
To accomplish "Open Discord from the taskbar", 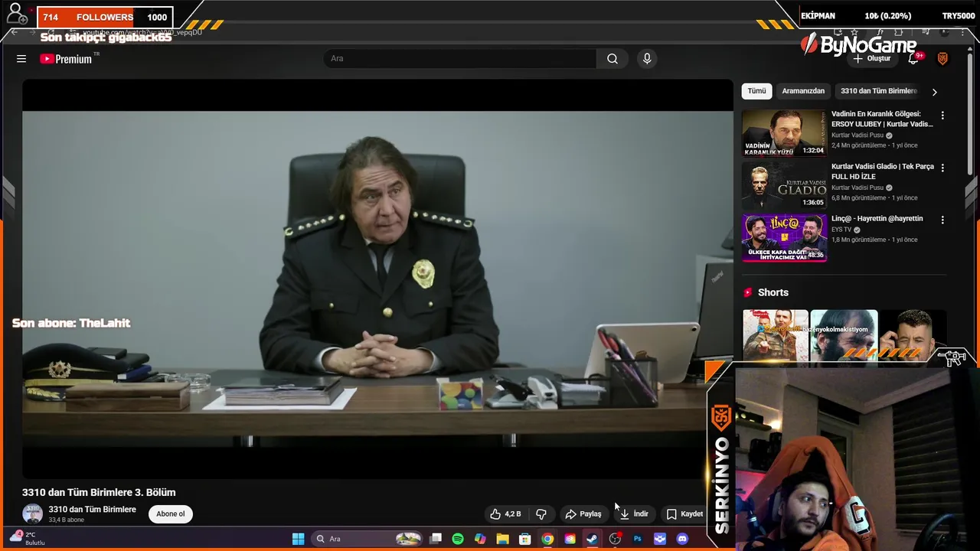I will pyautogui.click(x=682, y=539).
